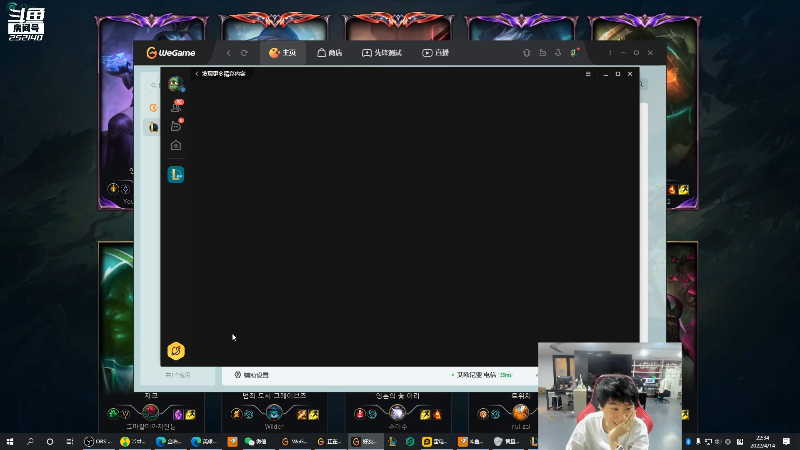
Task: Click WeGame search magnifier at right edge
Action: click(x=641, y=84)
